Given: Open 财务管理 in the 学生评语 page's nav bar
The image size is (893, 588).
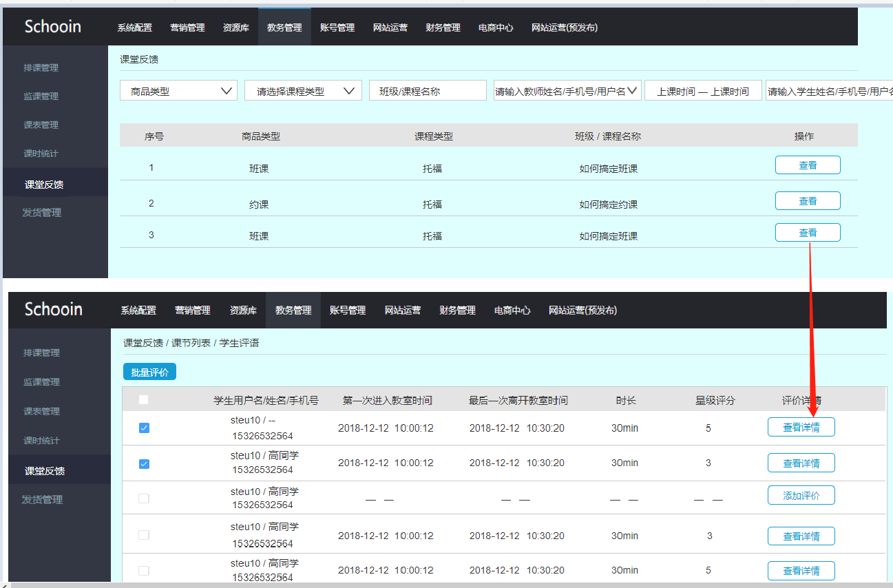Looking at the screenshot, I should [x=457, y=311].
